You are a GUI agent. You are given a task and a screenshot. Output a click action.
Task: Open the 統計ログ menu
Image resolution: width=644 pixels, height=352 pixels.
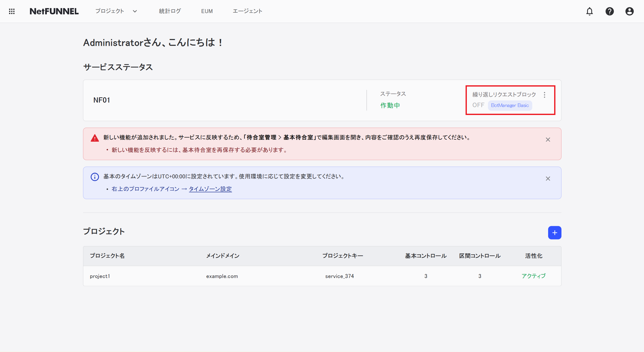tap(170, 11)
